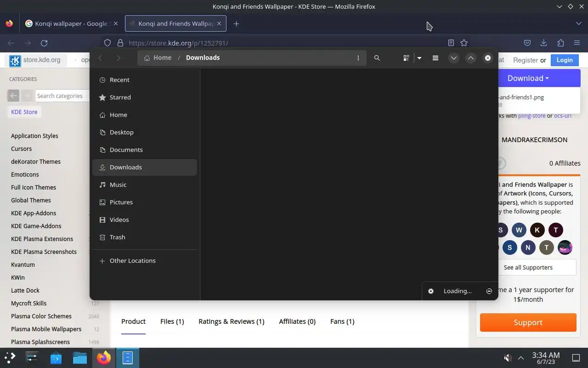Open the Fans (1) tab
588x368 pixels.
click(342, 322)
